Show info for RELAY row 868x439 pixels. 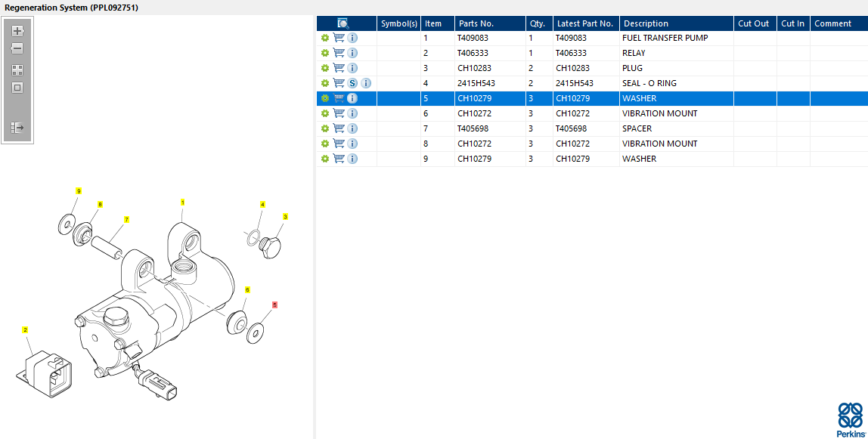(352, 53)
